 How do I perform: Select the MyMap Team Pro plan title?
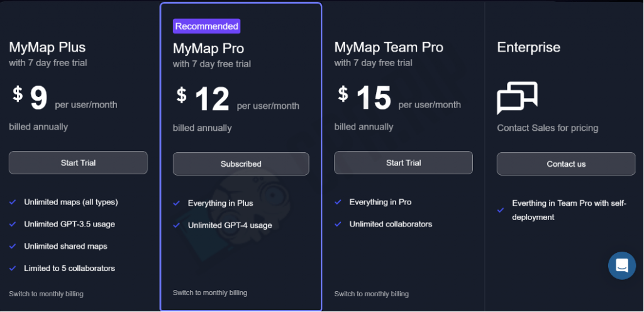pos(389,47)
